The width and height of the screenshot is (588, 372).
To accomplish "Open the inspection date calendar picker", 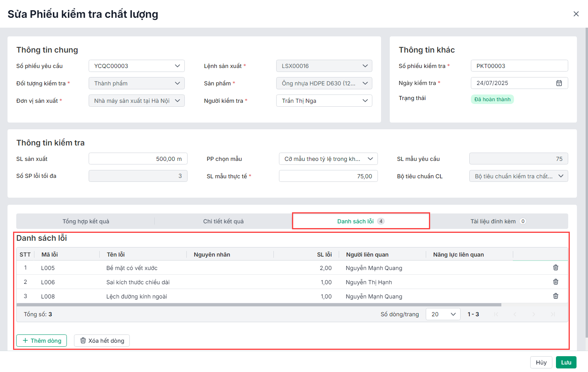I will 559,83.
